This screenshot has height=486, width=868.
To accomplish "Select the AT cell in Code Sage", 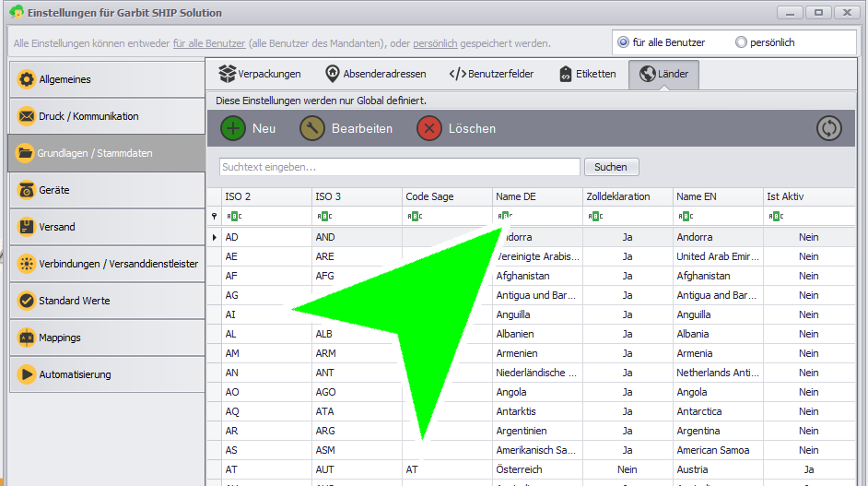I will click(447, 469).
